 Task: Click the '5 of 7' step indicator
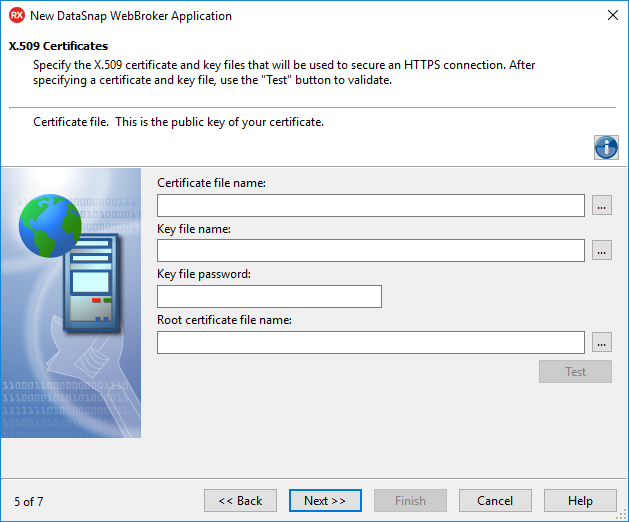(x=28, y=502)
